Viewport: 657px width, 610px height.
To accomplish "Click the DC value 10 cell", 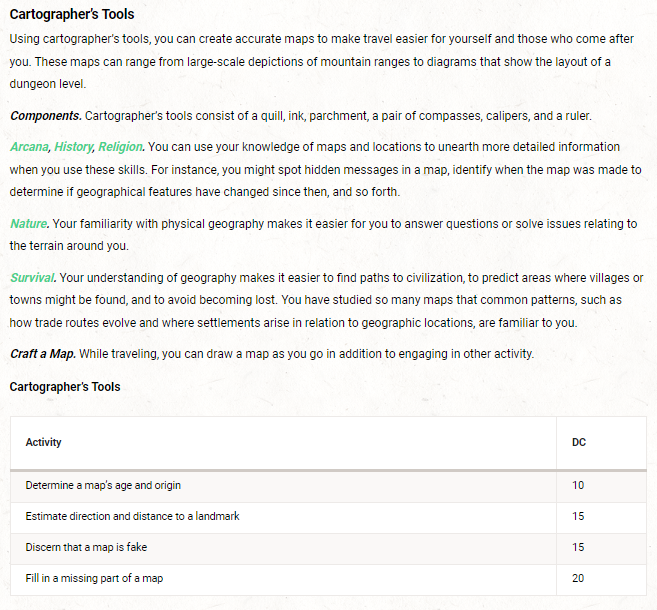I will coord(577,485).
